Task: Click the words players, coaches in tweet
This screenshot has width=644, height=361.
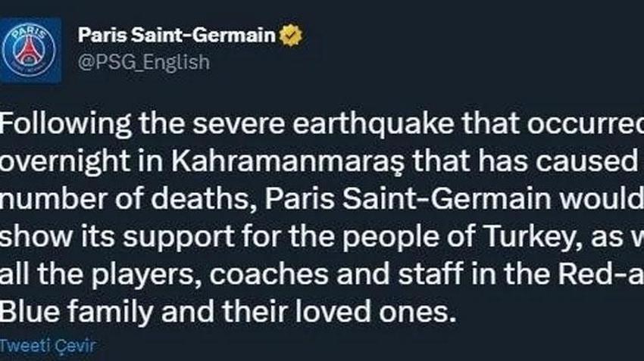Action: [209, 275]
